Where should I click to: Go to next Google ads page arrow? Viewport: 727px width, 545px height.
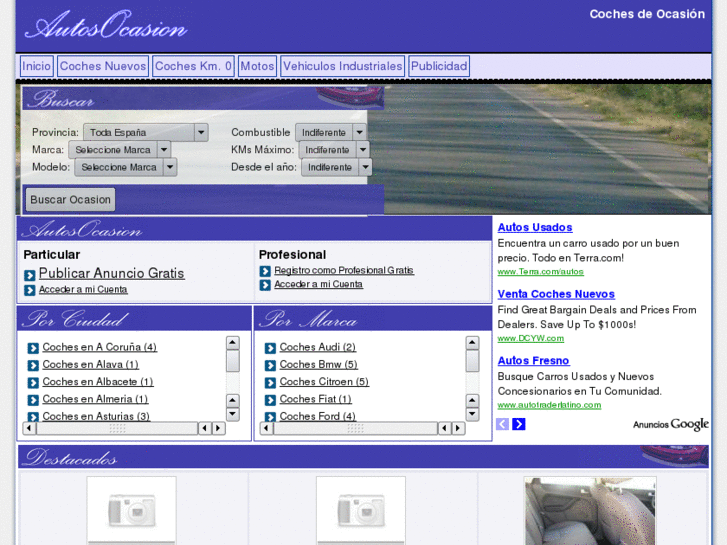point(519,424)
